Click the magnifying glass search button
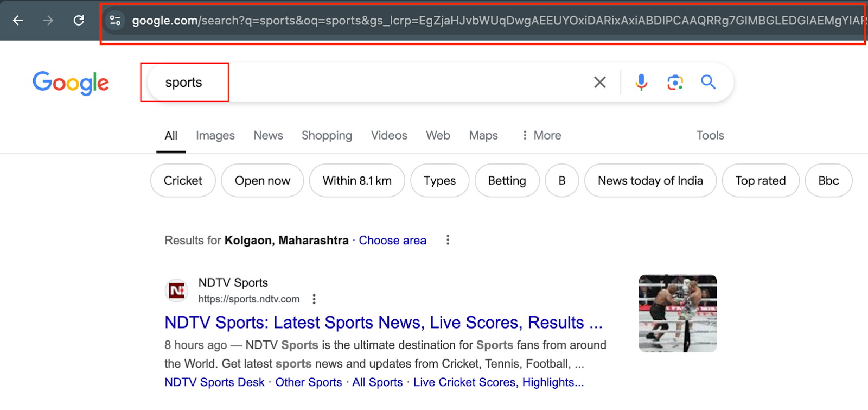 point(708,82)
